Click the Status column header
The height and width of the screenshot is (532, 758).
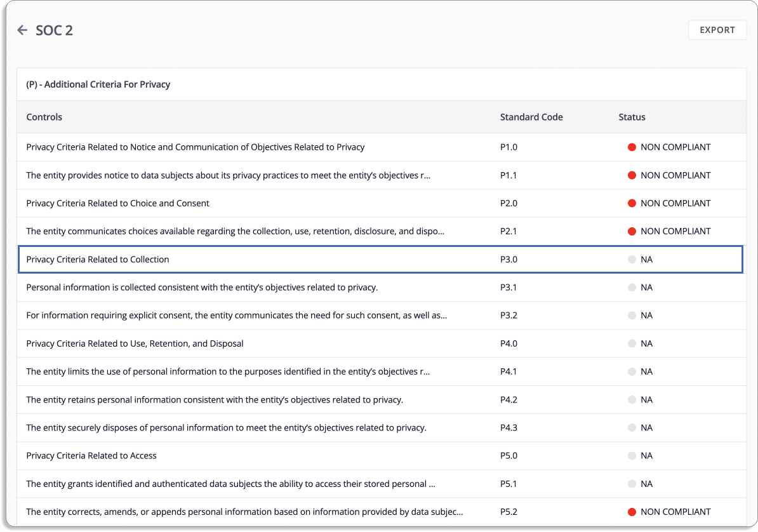[632, 117]
